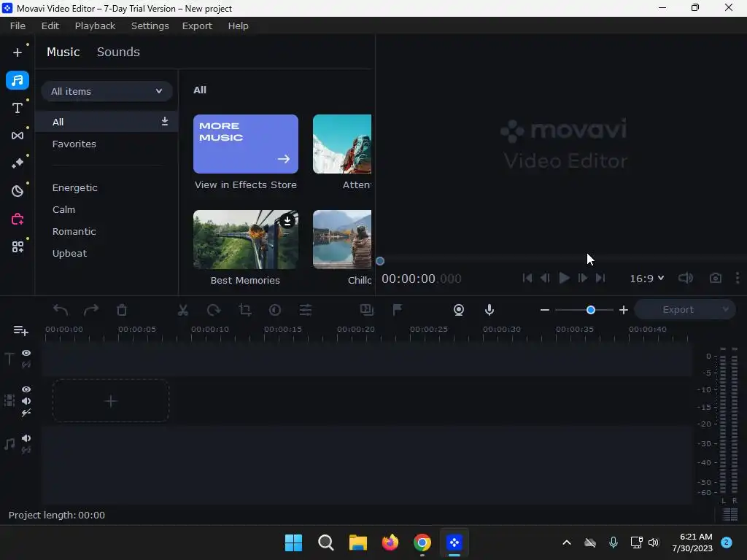747x560 pixels.
Task: Toggle video track transitions lock icon
Action: [26, 413]
